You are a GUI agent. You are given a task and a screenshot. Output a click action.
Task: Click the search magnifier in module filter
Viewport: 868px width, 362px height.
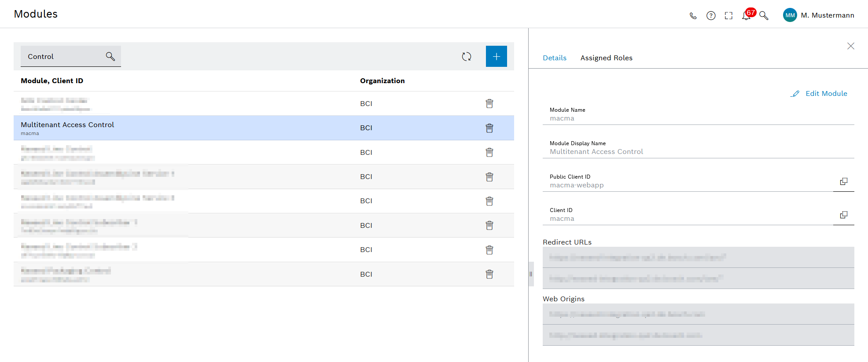(x=110, y=56)
